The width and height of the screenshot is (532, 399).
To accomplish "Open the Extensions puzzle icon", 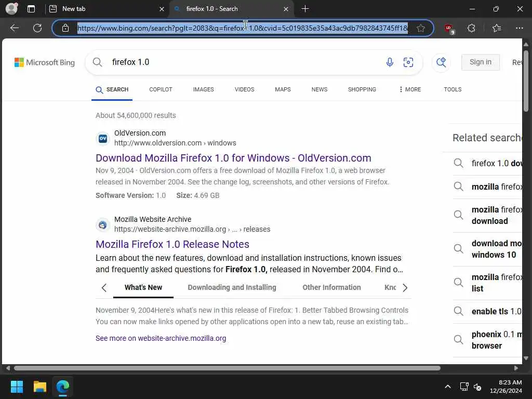I will 471,28.
